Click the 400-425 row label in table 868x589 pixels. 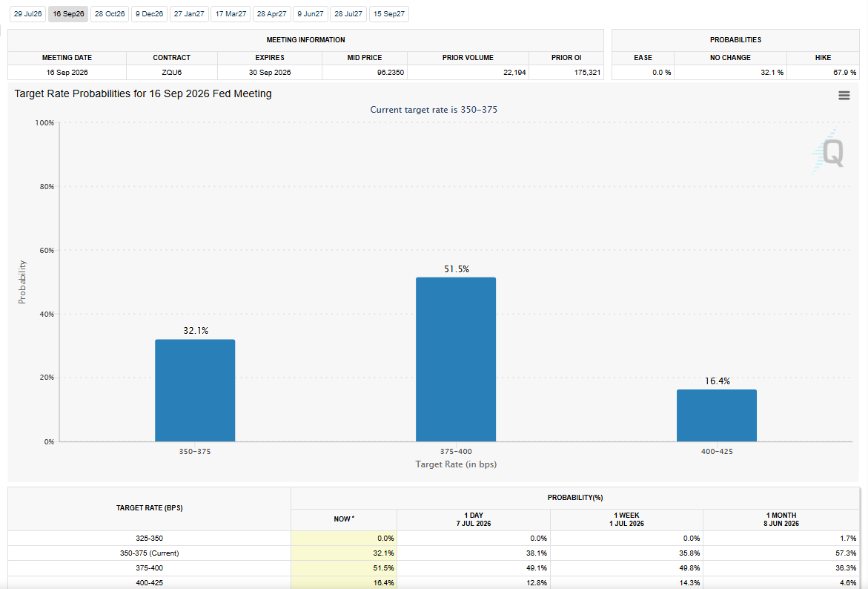(x=150, y=583)
